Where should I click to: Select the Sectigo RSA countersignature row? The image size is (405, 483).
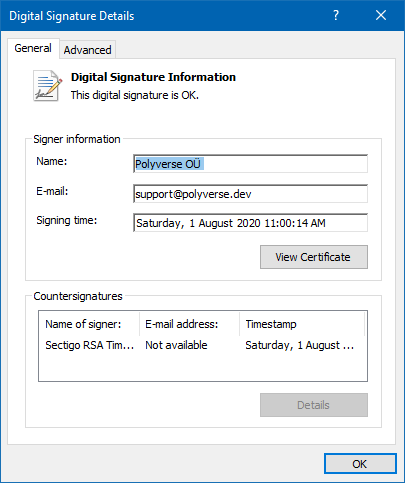pos(203,345)
